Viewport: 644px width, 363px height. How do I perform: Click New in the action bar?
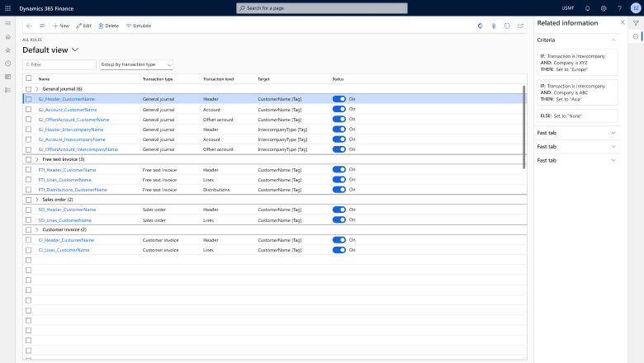pos(61,26)
